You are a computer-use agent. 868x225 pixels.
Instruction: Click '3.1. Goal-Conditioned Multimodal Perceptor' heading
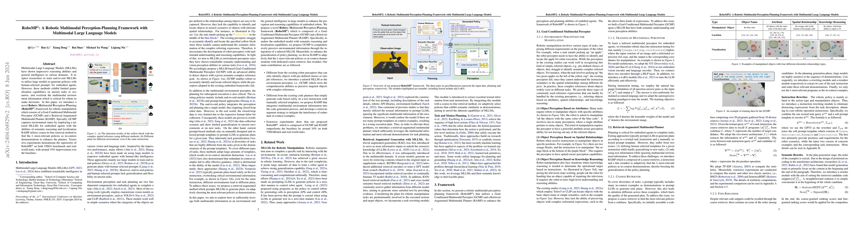click(x=563, y=32)
